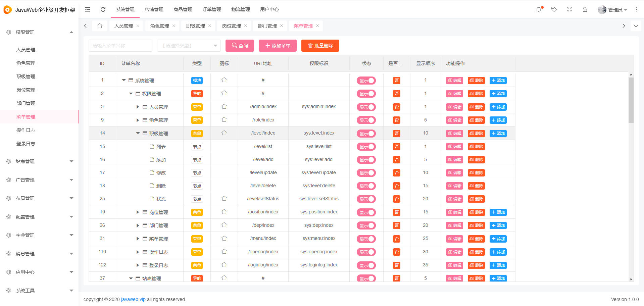Collapse the 职级管理 tree node
The image size is (644, 306).
138,133
